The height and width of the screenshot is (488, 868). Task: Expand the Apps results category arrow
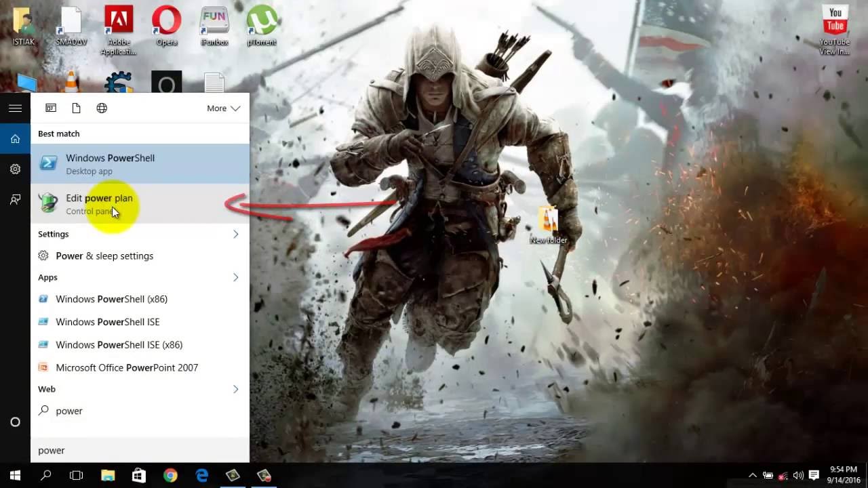click(235, 277)
